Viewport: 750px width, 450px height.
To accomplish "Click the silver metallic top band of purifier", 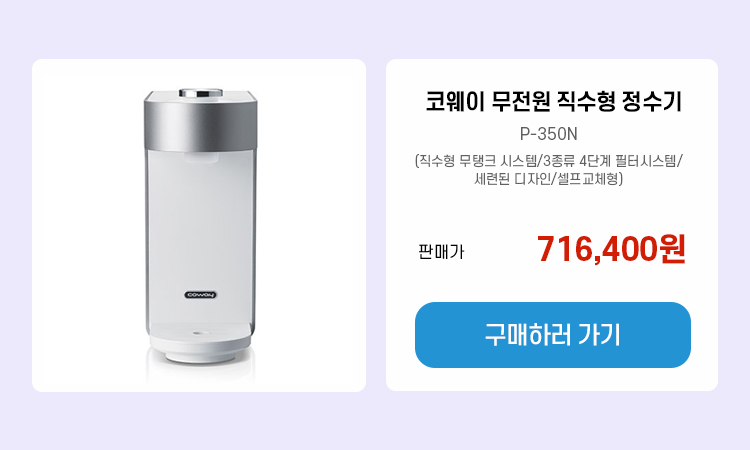I will coord(200,123).
